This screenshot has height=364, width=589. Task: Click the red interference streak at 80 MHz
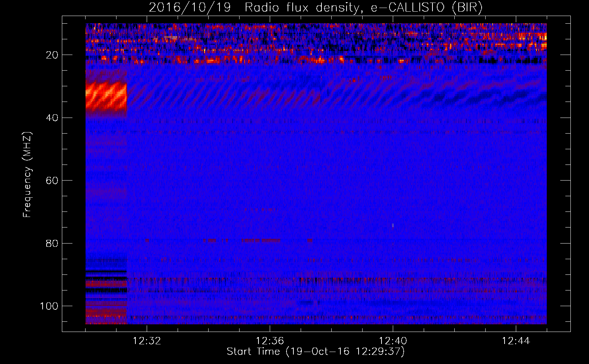click(x=261, y=240)
